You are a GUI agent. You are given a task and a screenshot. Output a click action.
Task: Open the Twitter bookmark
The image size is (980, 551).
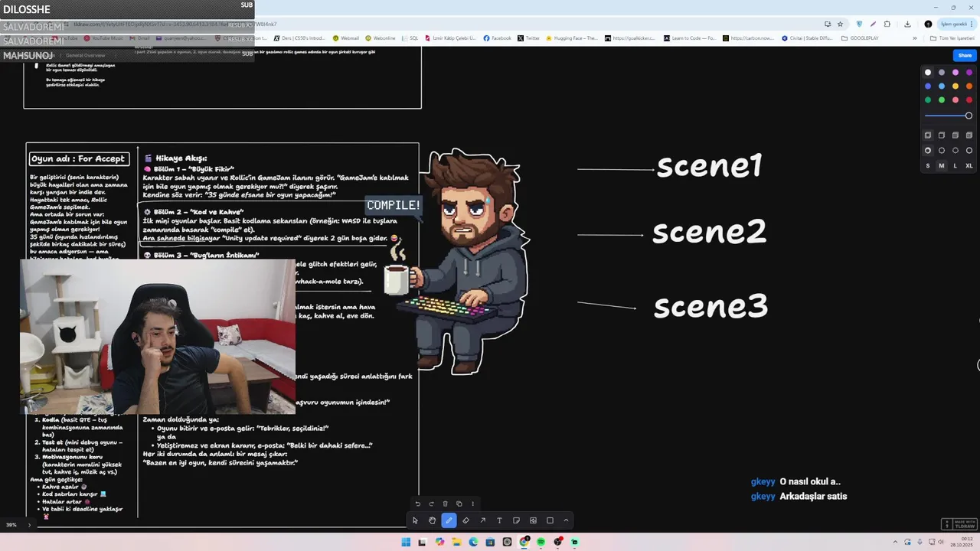click(529, 38)
